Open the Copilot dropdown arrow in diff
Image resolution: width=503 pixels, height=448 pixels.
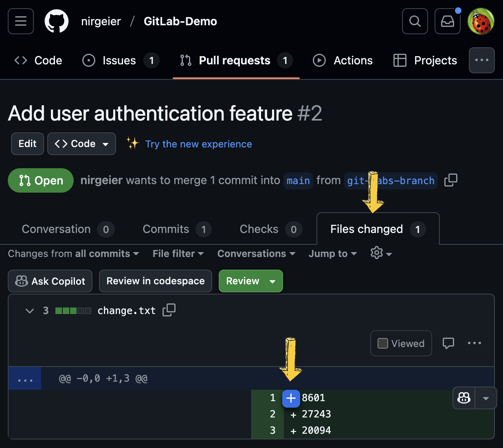pyautogui.click(x=486, y=398)
